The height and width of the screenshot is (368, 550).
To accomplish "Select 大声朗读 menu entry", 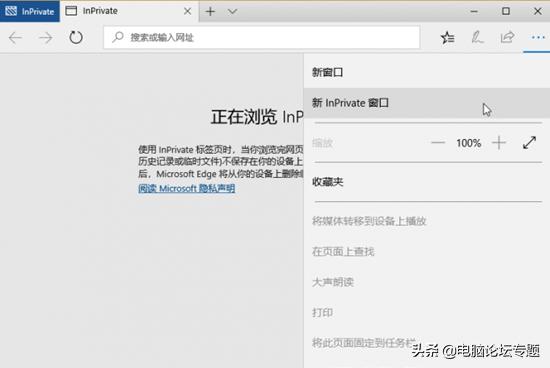I will (x=427, y=282).
